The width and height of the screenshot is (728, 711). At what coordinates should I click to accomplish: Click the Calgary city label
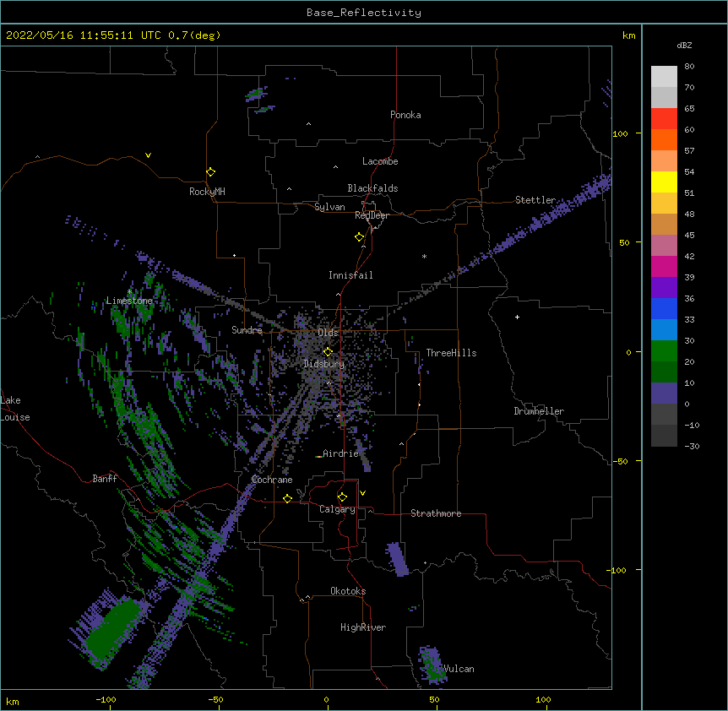click(337, 509)
